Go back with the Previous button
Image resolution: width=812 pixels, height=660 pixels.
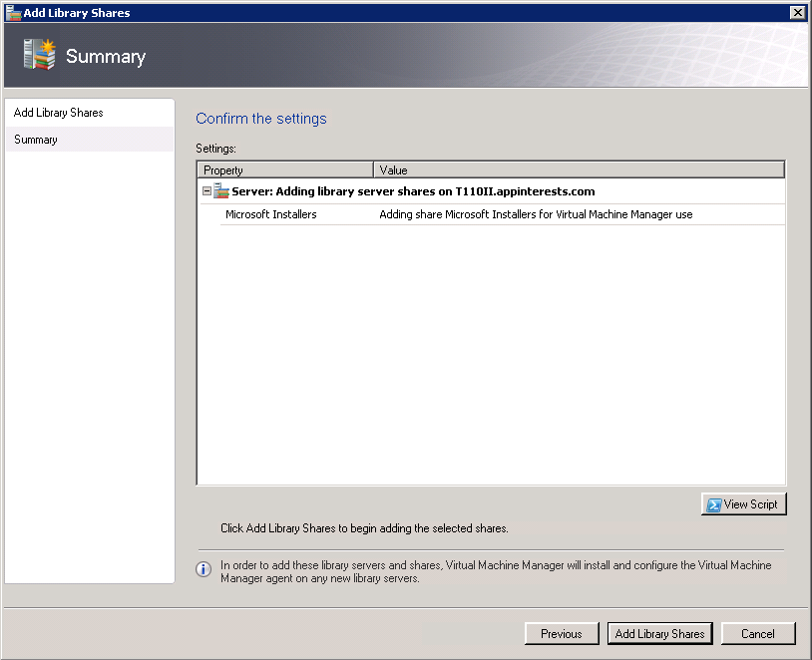(561, 633)
